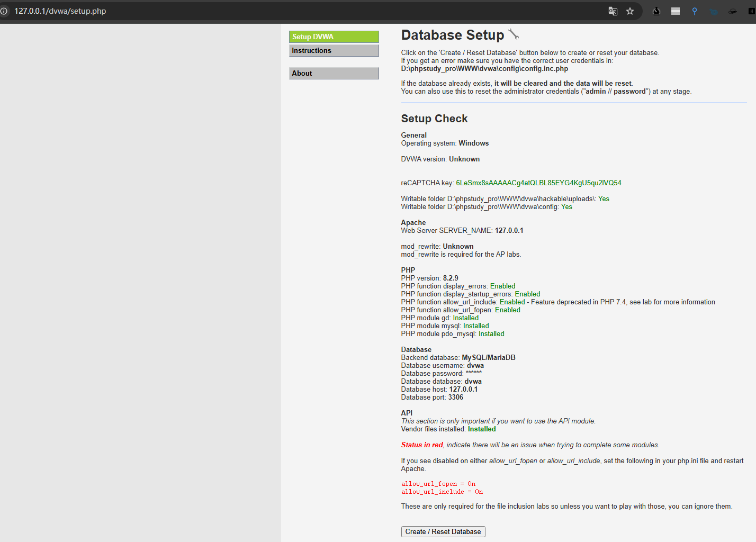Screen dimensions: 756x542
Task: Bookmark this page with the star icon
Action: (x=630, y=11)
